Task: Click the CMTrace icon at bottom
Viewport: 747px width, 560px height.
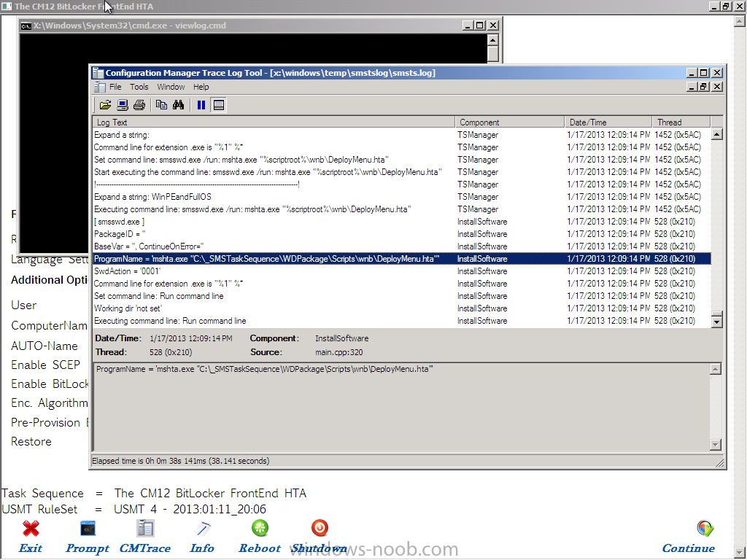Action: tap(145, 529)
